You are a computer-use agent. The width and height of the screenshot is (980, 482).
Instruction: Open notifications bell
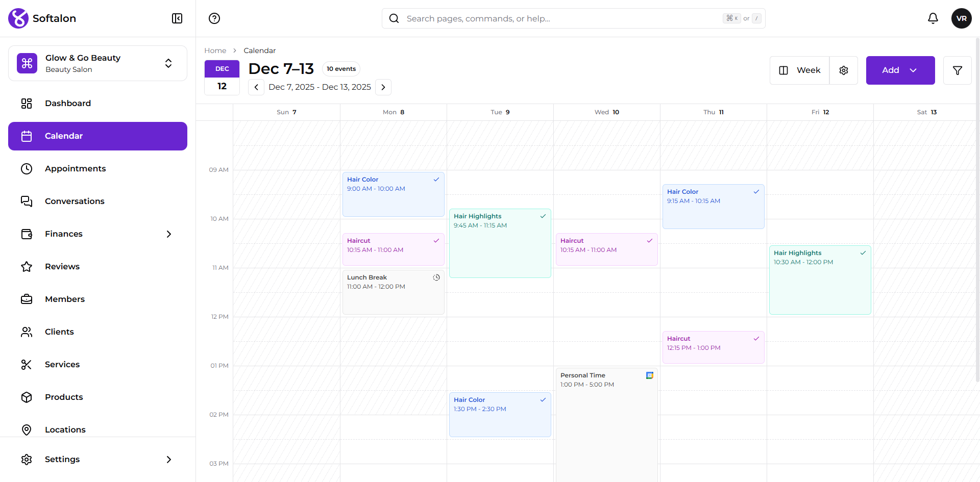tap(933, 18)
